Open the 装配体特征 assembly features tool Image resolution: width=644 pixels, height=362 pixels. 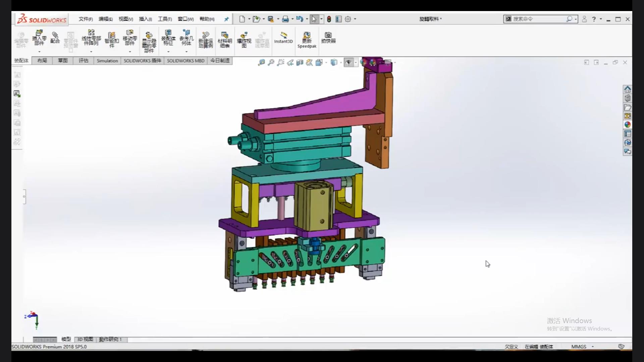coord(168,38)
